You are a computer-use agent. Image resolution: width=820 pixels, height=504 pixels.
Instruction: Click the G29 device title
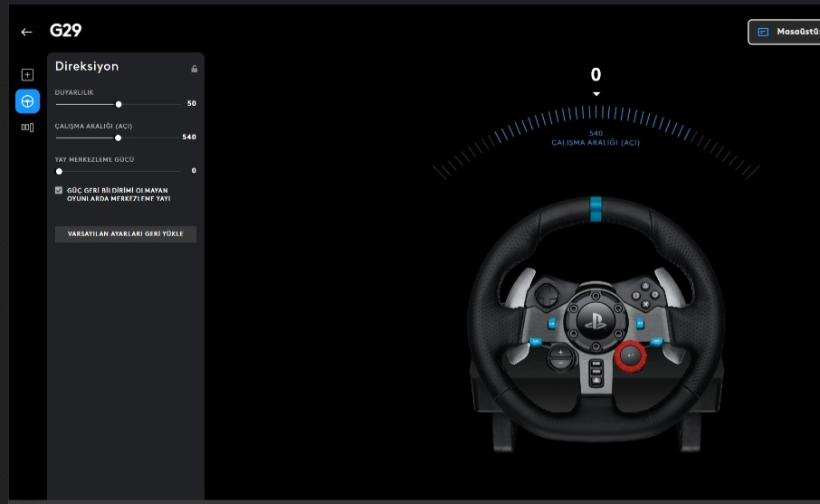(x=65, y=31)
